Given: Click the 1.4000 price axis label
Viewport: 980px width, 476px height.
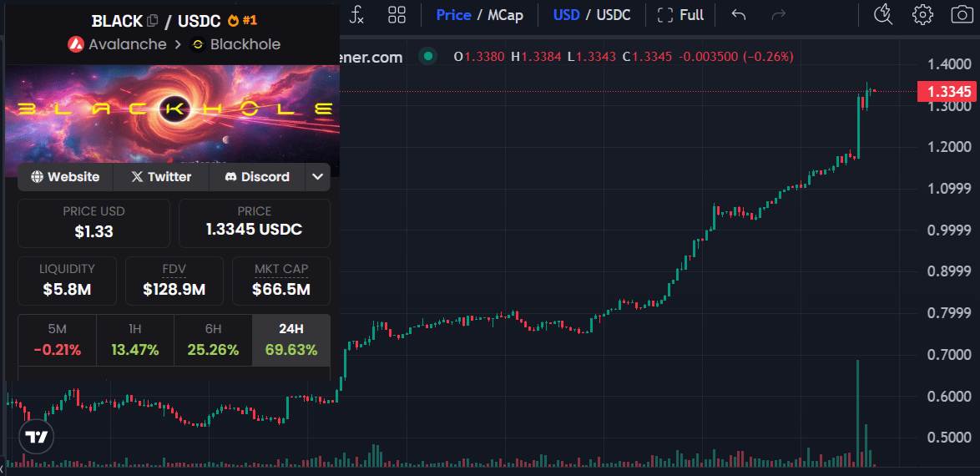Looking at the screenshot, I should pyautogui.click(x=949, y=64).
